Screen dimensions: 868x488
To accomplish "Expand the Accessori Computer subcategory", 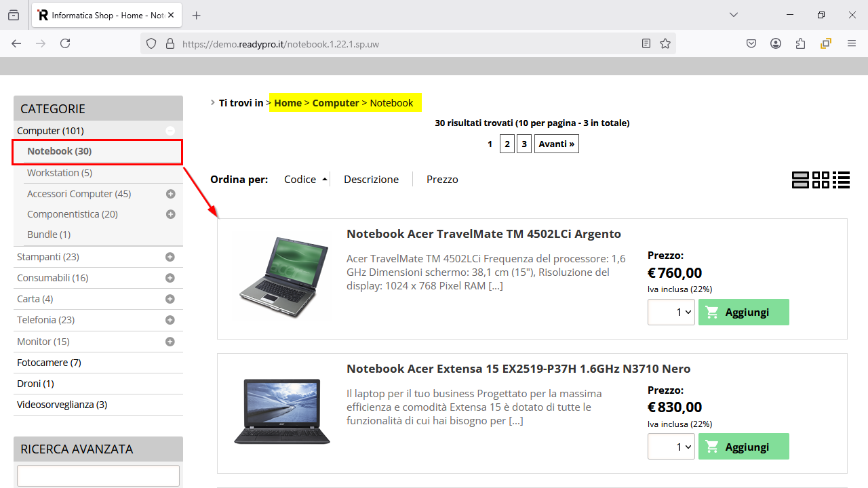I will [x=170, y=194].
